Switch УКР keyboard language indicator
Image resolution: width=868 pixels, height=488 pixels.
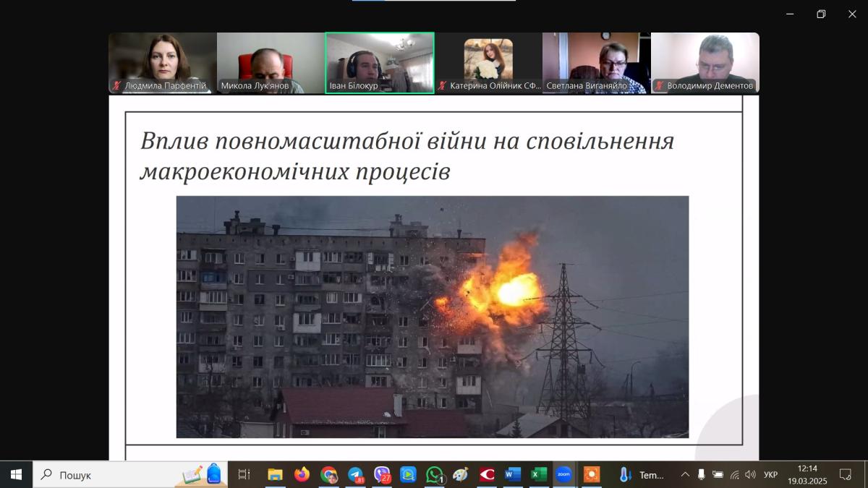click(771, 475)
